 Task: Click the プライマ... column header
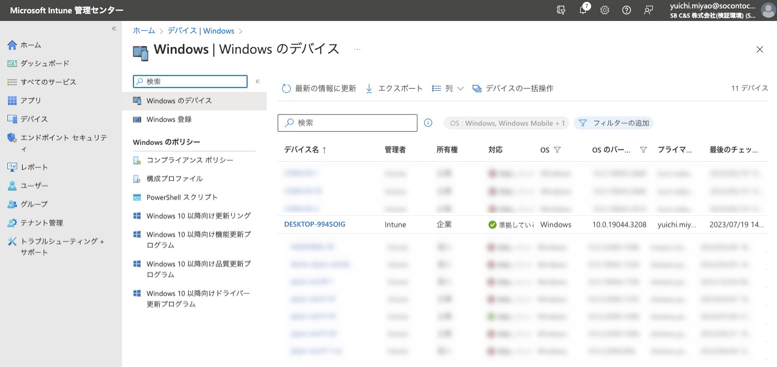(x=674, y=150)
